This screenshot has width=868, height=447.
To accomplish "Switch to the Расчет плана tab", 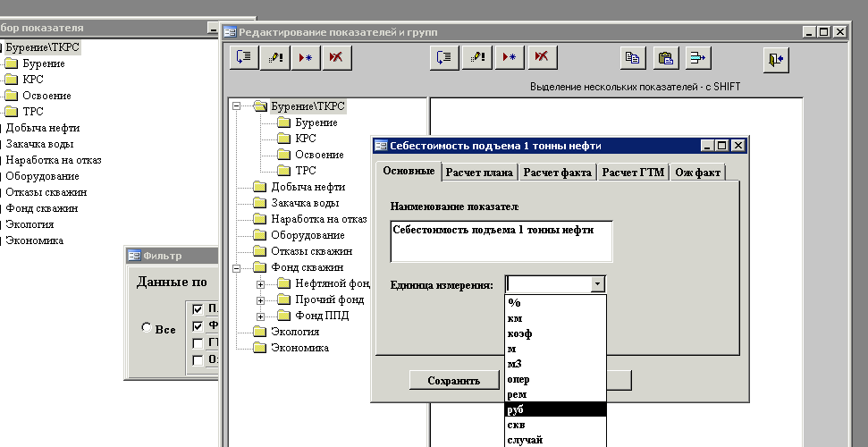I will [479, 173].
